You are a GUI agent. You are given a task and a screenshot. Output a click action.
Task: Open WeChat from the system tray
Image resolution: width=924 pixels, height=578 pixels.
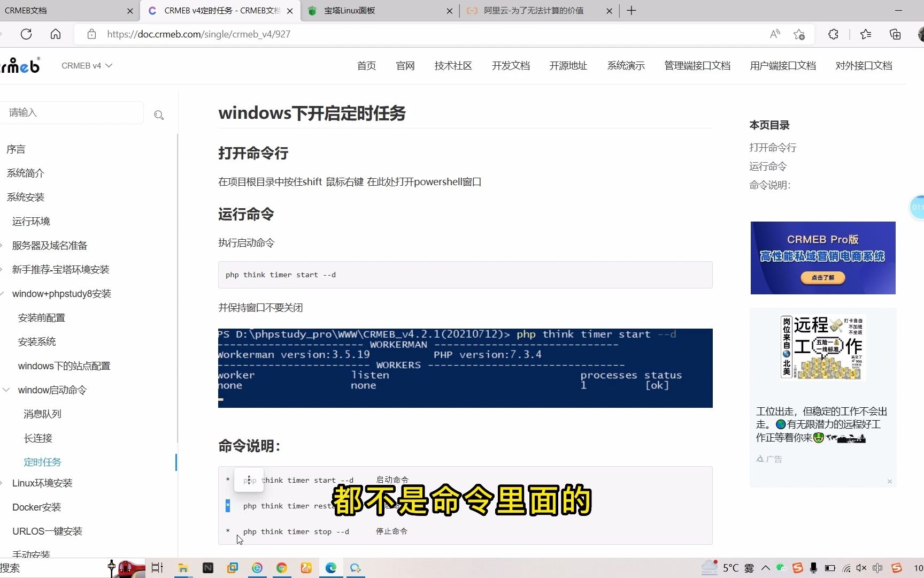click(x=780, y=568)
